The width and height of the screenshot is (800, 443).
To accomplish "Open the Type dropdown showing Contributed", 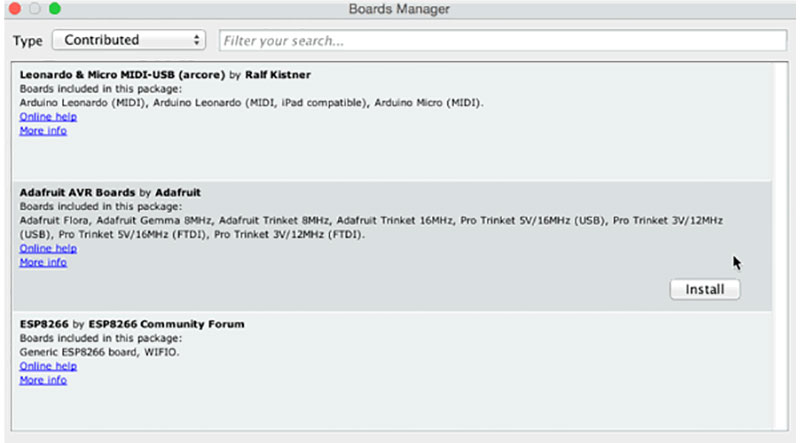I will 128,41.
